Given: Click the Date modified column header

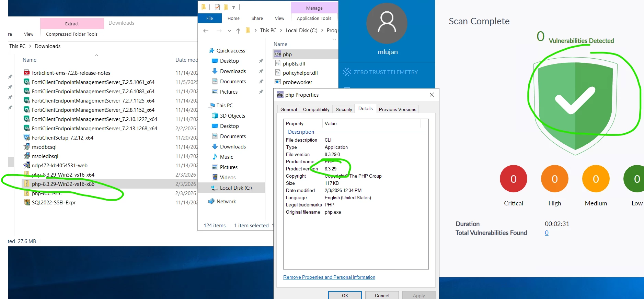Looking at the screenshot, I should (186, 60).
